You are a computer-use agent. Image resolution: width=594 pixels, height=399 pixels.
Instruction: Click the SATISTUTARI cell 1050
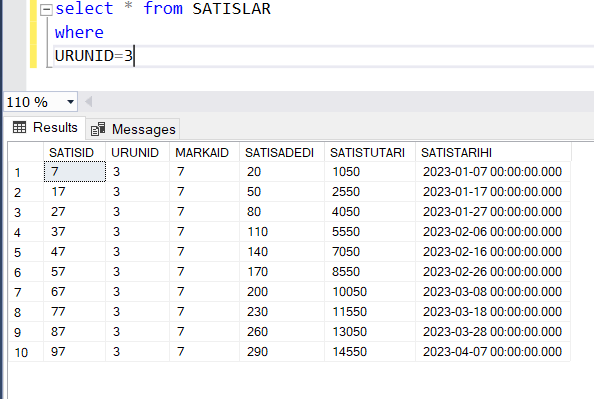[x=370, y=172]
